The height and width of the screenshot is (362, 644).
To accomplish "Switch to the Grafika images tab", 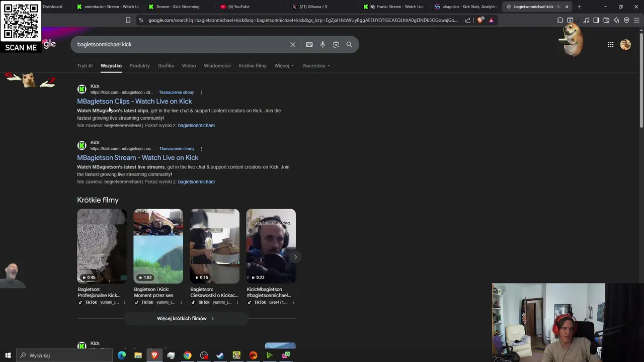I will [x=166, y=66].
